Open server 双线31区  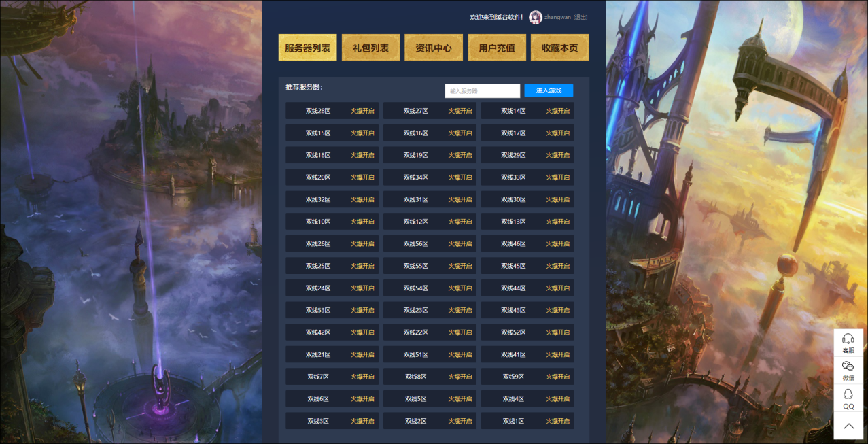[x=430, y=199]
